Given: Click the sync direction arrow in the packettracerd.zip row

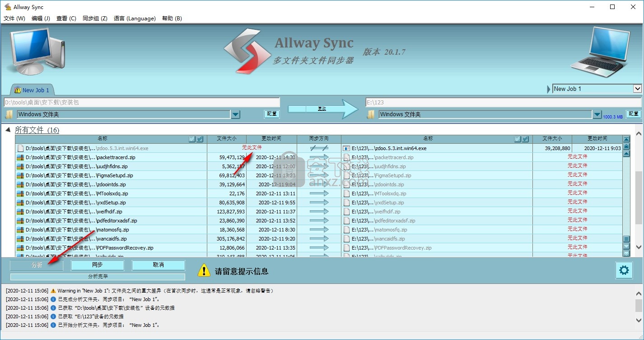Looking at the screenshot, I should click(x=319, y=157).
